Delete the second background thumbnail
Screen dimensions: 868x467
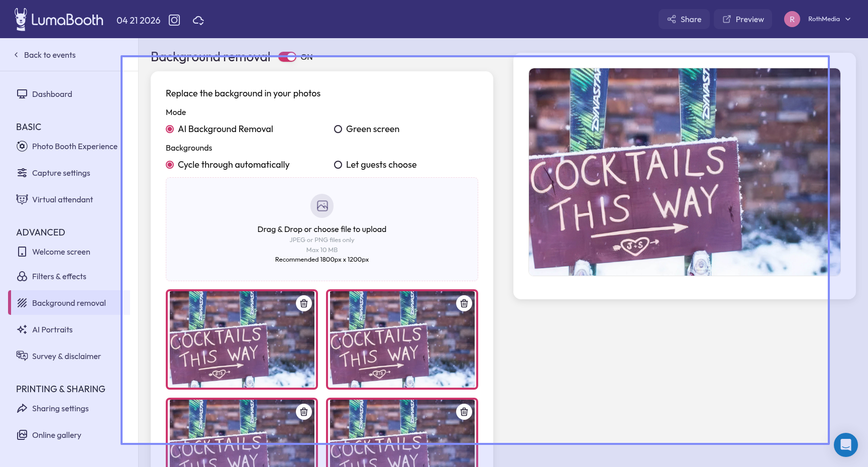[x=464, y=303]
